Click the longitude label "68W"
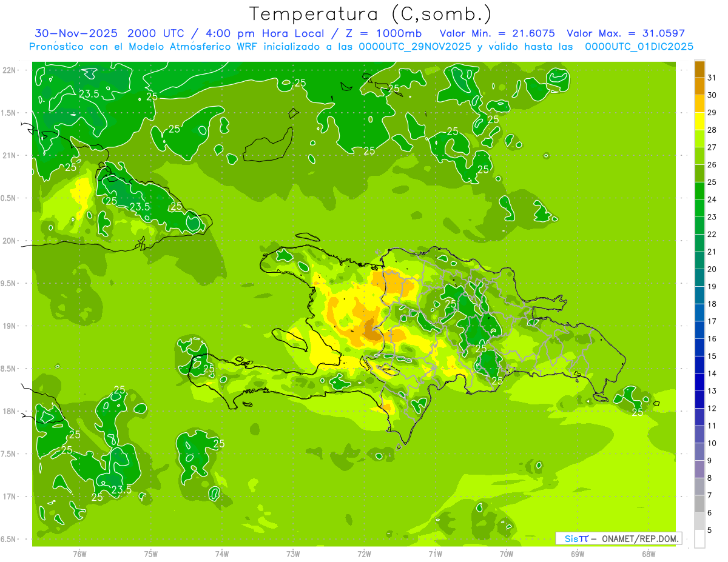The width and height of the screenshot is (728, 562). 649,554
